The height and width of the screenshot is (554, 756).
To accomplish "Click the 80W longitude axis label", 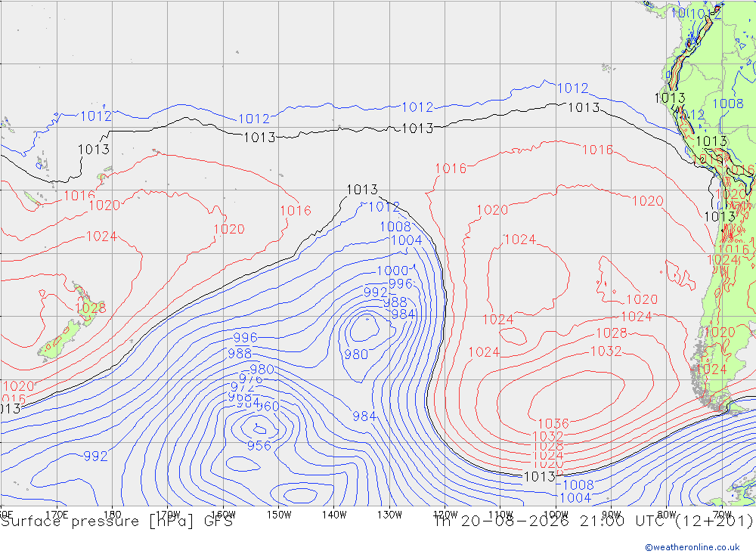I will 667,515.
